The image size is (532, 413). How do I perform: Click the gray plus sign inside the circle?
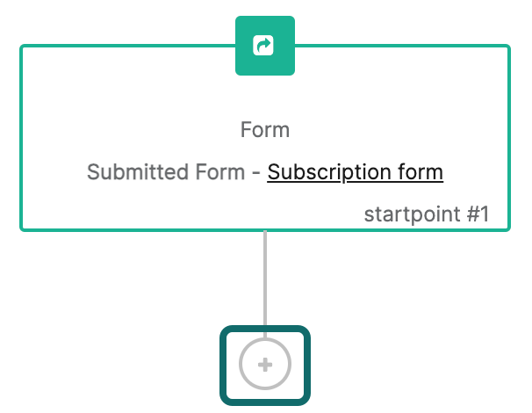(265, 366)
